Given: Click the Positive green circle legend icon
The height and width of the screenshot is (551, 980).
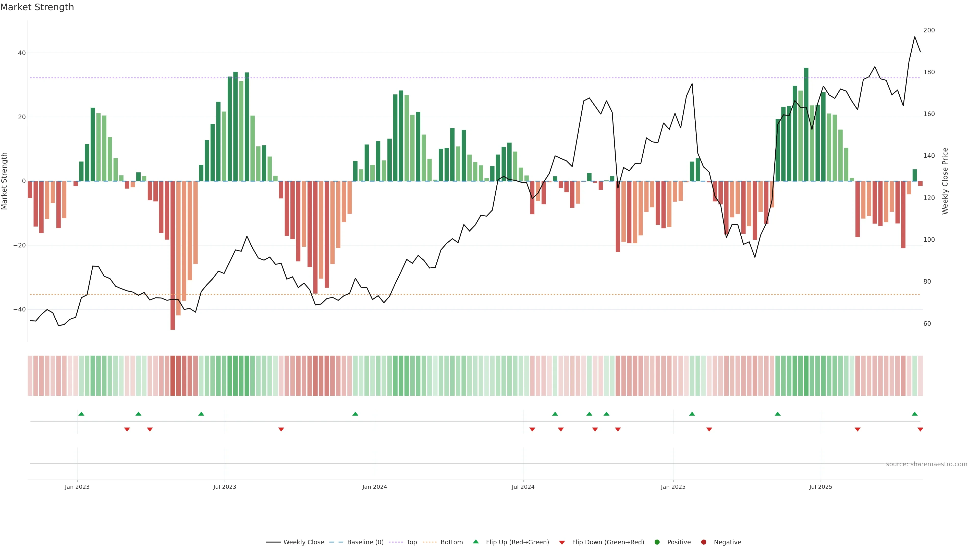Looking at the screenshot, I should [657, 542].
